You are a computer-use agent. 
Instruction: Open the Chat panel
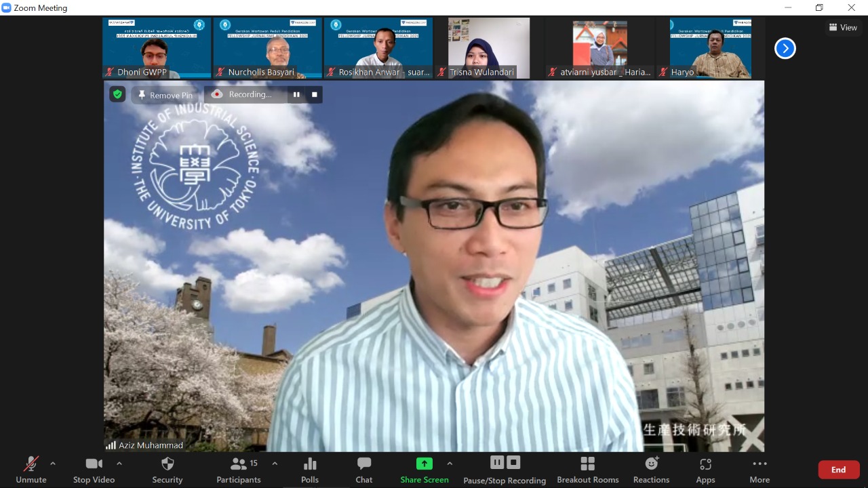pos(364,469)
